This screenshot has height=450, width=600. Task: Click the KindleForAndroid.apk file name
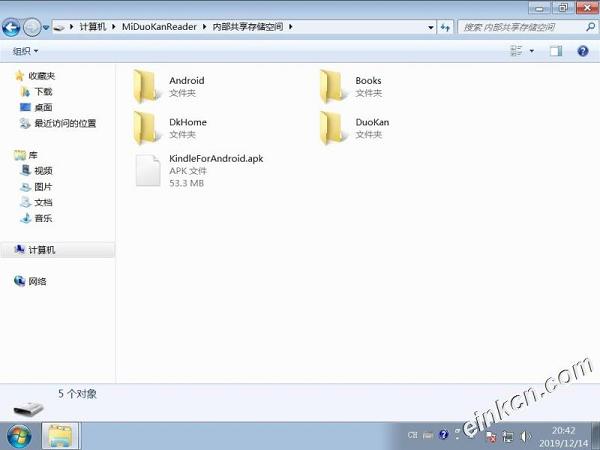pos(216,158)
